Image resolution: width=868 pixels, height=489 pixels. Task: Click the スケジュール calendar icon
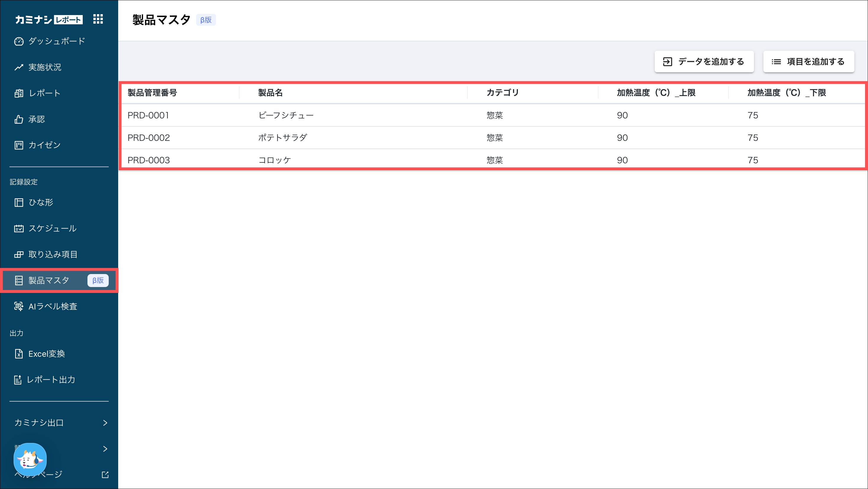19,228
